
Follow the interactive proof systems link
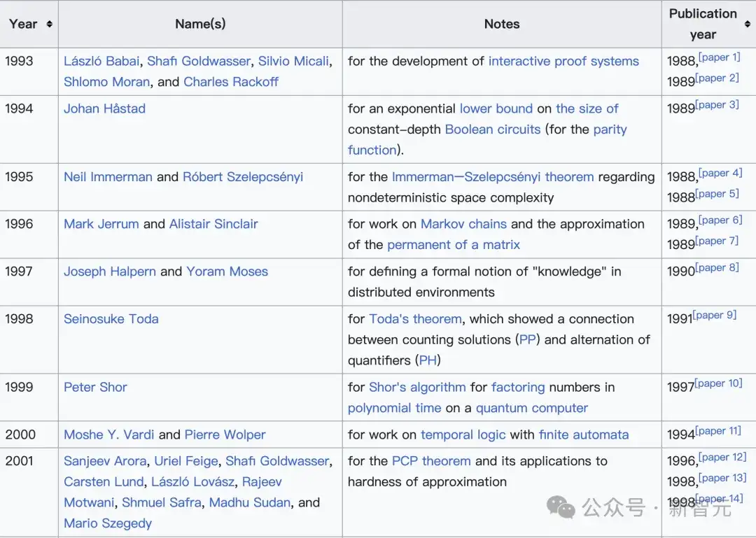(563, 62)
